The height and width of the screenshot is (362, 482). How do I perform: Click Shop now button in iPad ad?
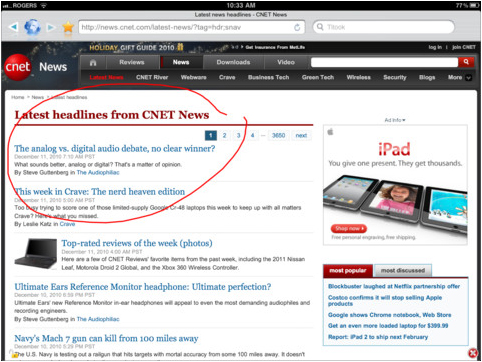(x=349, y=229)
